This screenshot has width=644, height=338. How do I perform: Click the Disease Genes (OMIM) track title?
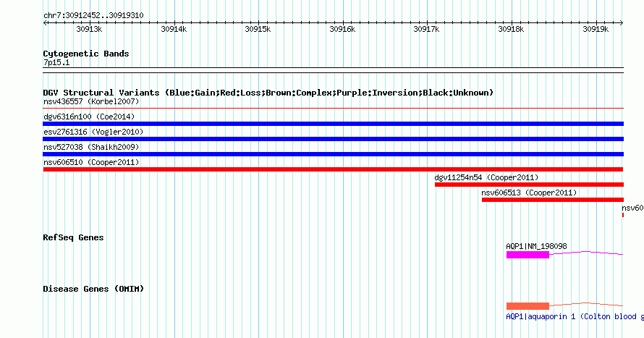[x=93, y=289]
